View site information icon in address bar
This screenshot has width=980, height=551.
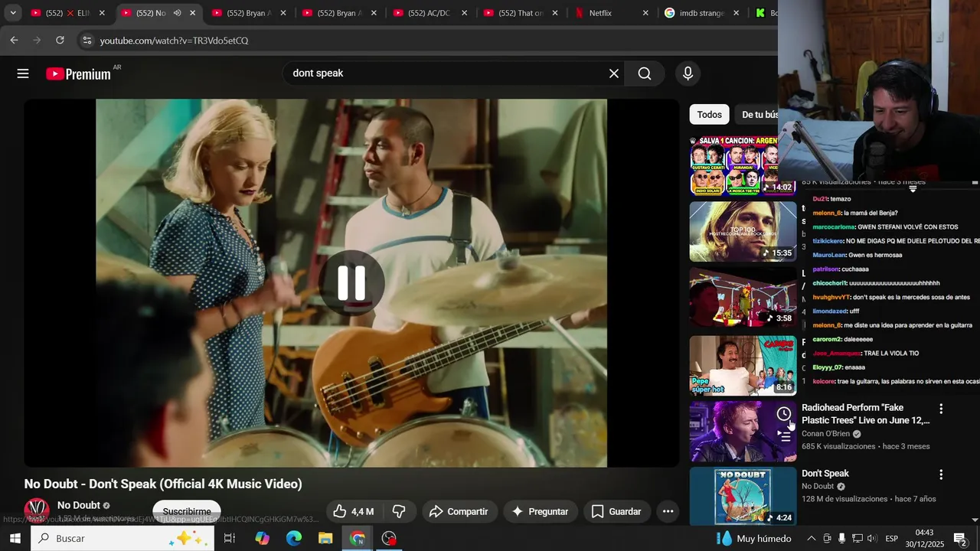coord(87,41)
